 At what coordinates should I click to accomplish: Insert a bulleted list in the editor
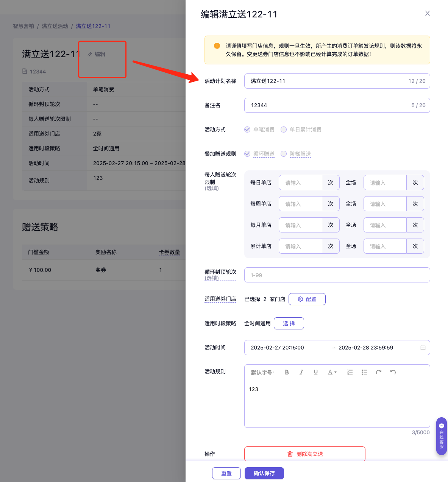(x=364, y=372)
